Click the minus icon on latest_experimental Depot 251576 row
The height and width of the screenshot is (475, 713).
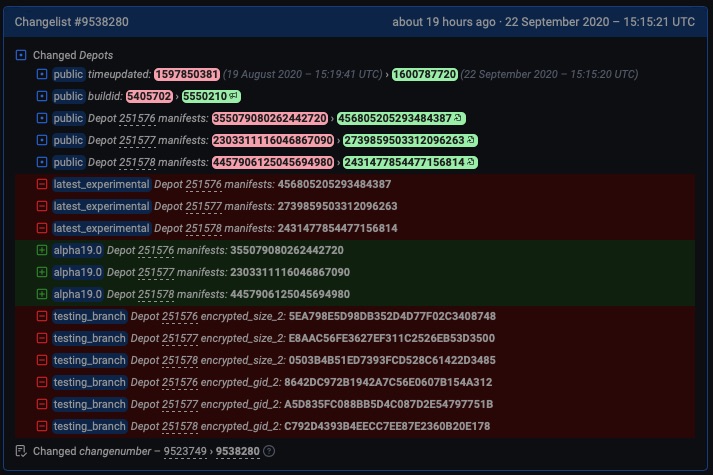point(41,184)
